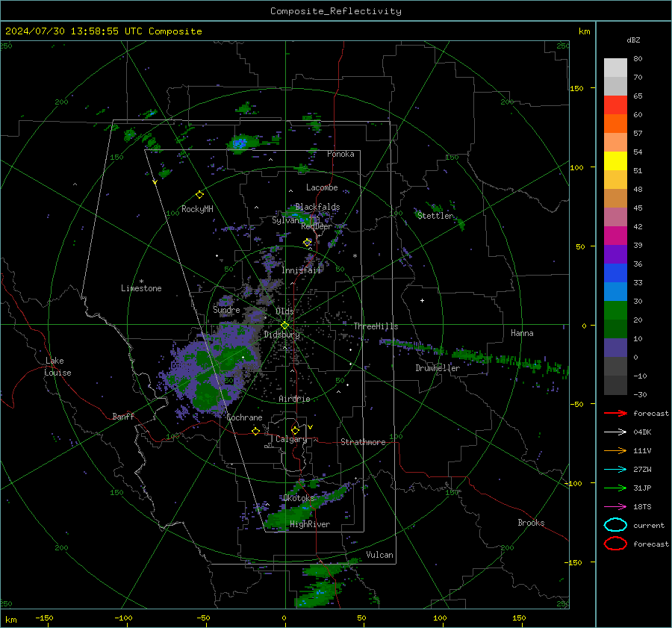Click the blue 36 dBZ legend swatch

pyautogui.click(x=615, y=273)
